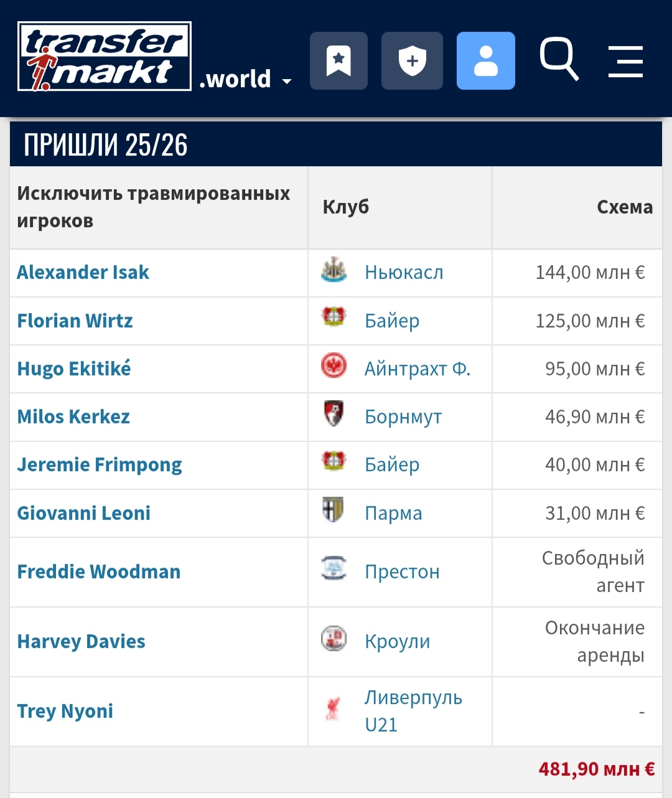Screen dimensions: 672x798
Task: Click the Схема column header
Action: click(x=625, y=207)
